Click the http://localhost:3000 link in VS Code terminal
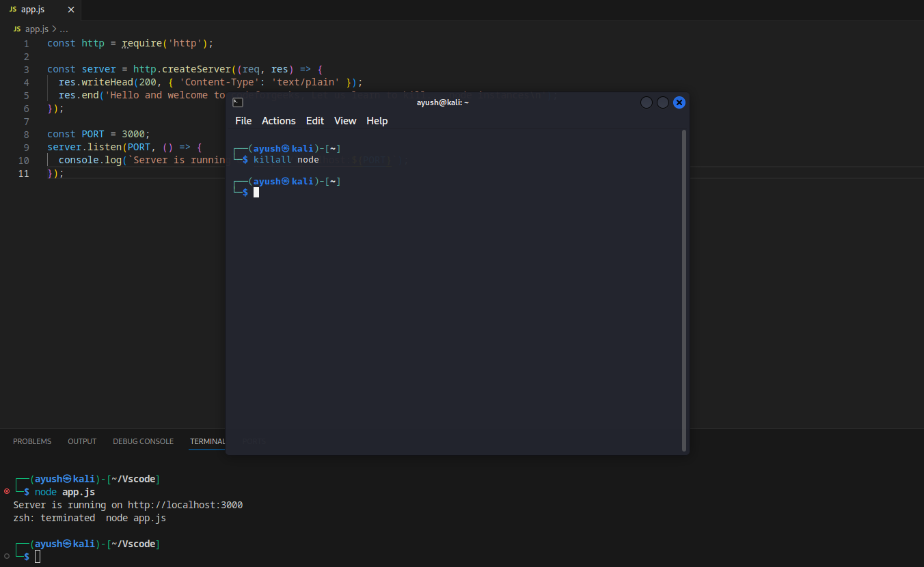Image resolution: width=924 pixels, height=567 pixels. click(x=185, y=505)
